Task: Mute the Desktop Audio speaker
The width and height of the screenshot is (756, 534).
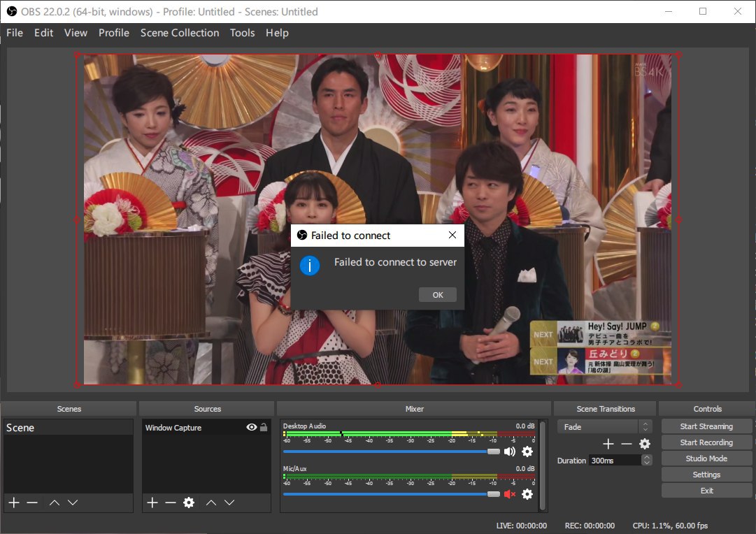Action: click(509, 452)
